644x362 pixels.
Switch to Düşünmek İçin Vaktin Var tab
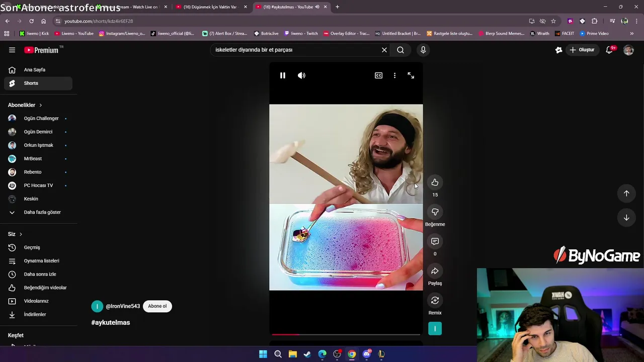click(x=210, y=7)
